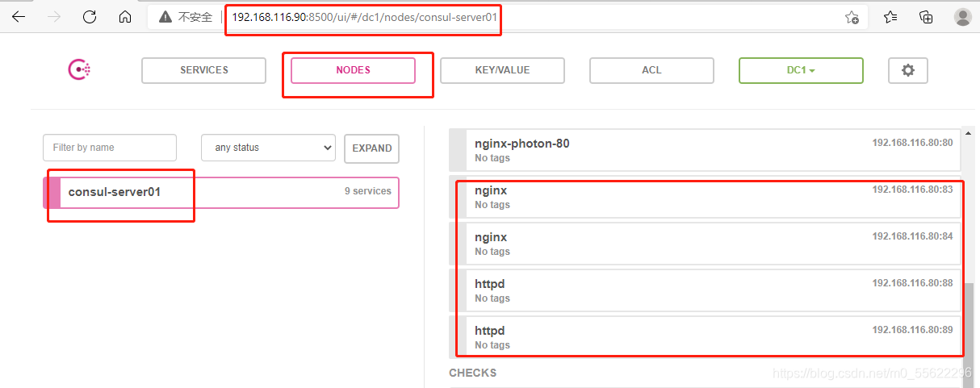980x388 pixels.
Task: Click address 192.168.116.80:88
Action: 912,283
